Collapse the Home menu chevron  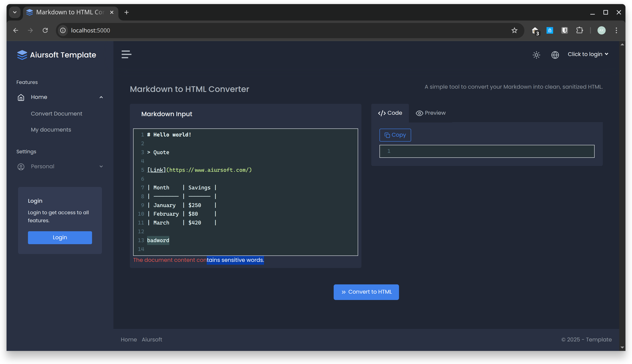[101, 97]
